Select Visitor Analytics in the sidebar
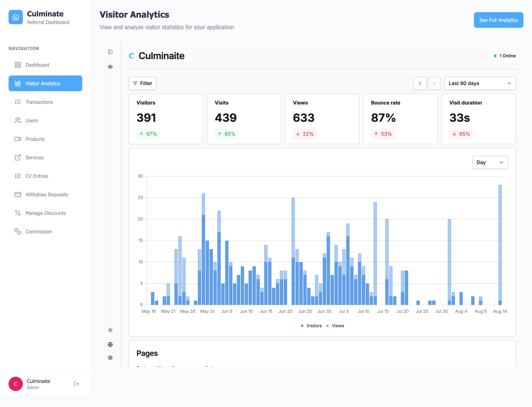 tap(45, 83)
